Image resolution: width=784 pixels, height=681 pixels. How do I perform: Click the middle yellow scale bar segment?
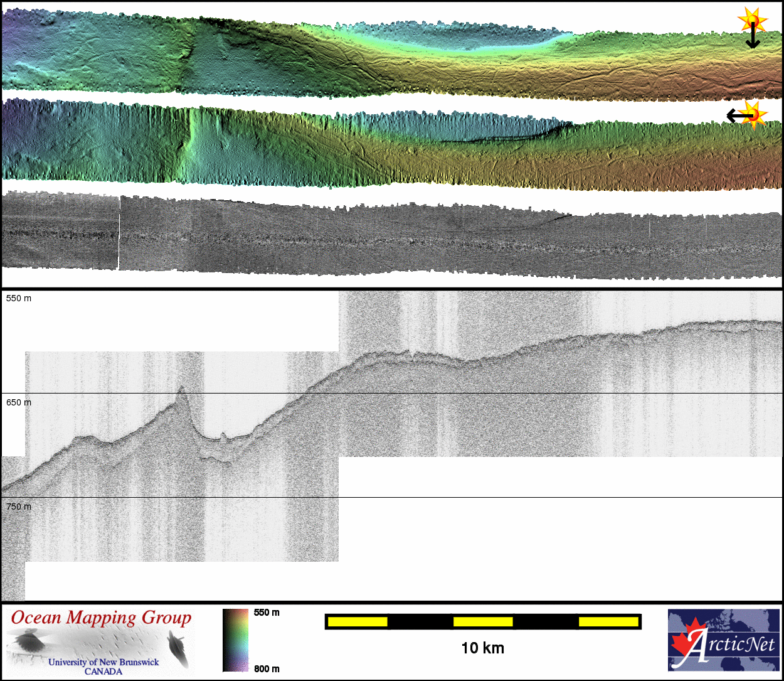point(482,621)
